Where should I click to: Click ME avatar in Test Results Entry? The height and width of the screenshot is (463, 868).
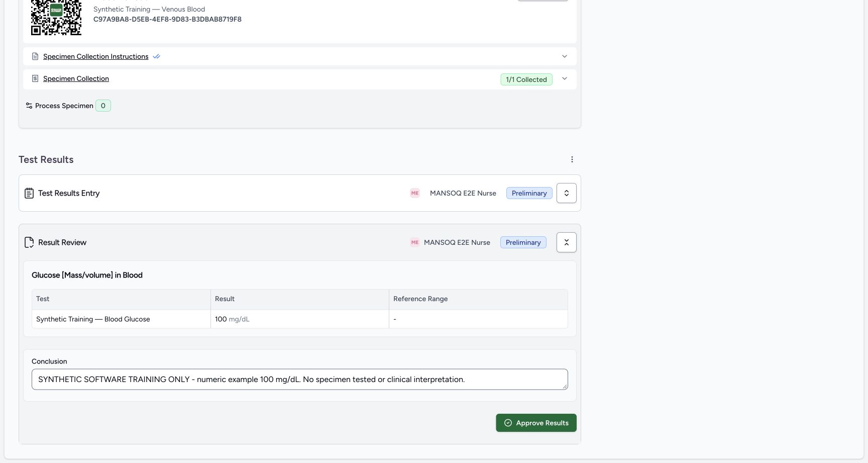tap(415, 193)
